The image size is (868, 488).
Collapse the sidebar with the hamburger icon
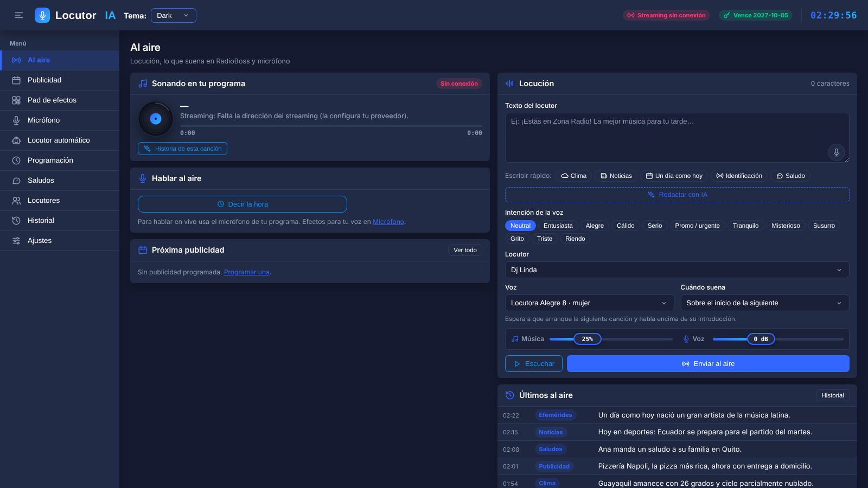pyautogui.click(x=19, y=15)
